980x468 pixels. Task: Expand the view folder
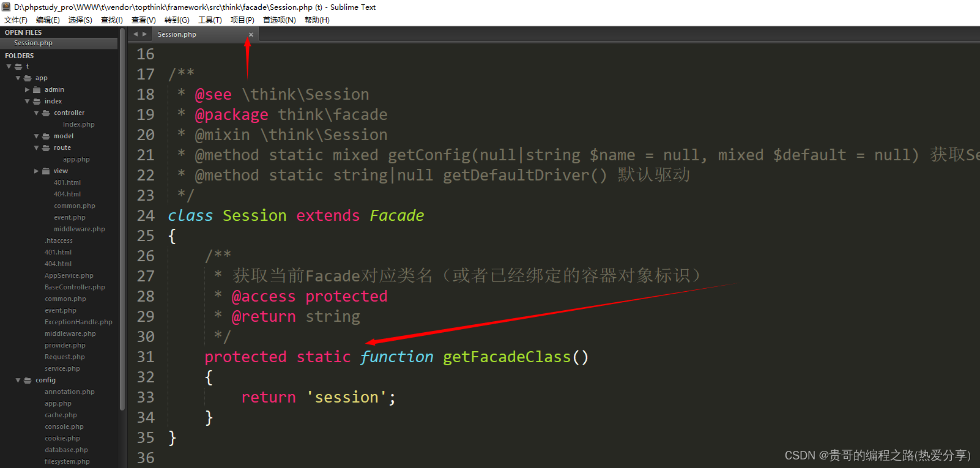(36, 171)
